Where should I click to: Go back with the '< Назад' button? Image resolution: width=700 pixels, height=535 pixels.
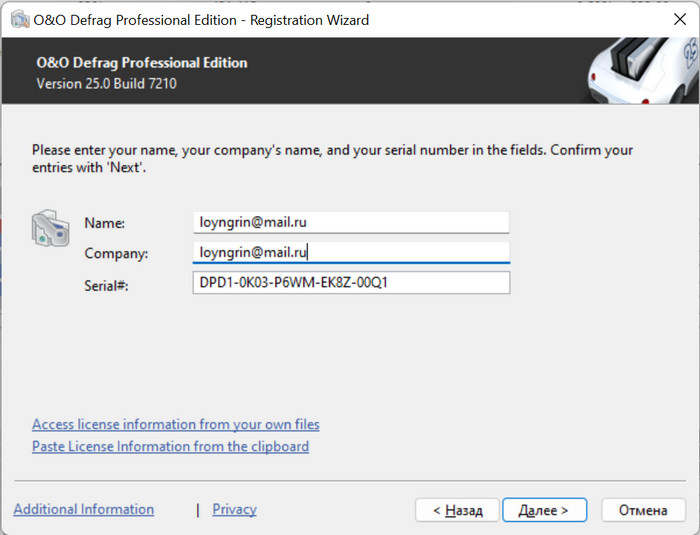[457, 510]
